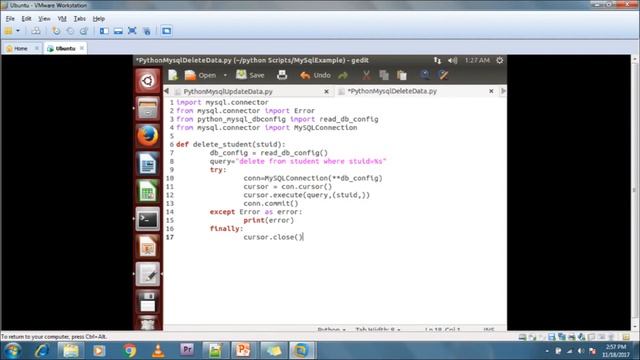Show hidden tray icons arrow

pyautogui.click(x=547, y=351)
